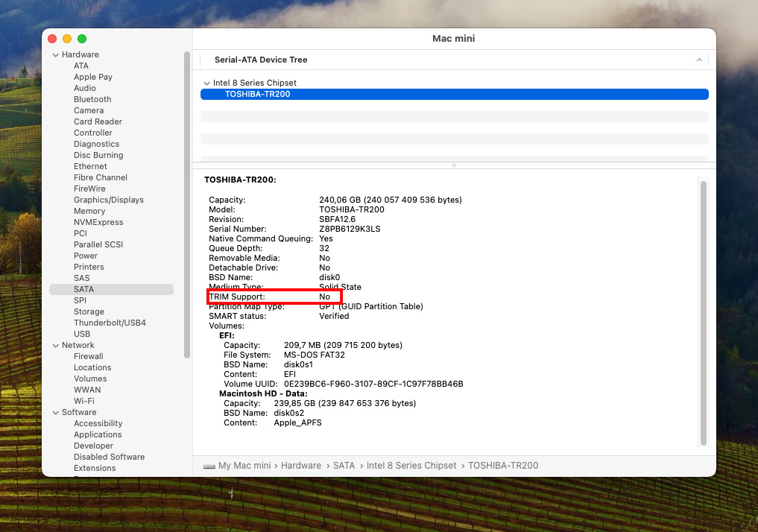Image resolution: width=758 pixels, height=532 pixels.
Task: Click the Mac mini icon in breadcrumb bar
Action: point(209,465)
